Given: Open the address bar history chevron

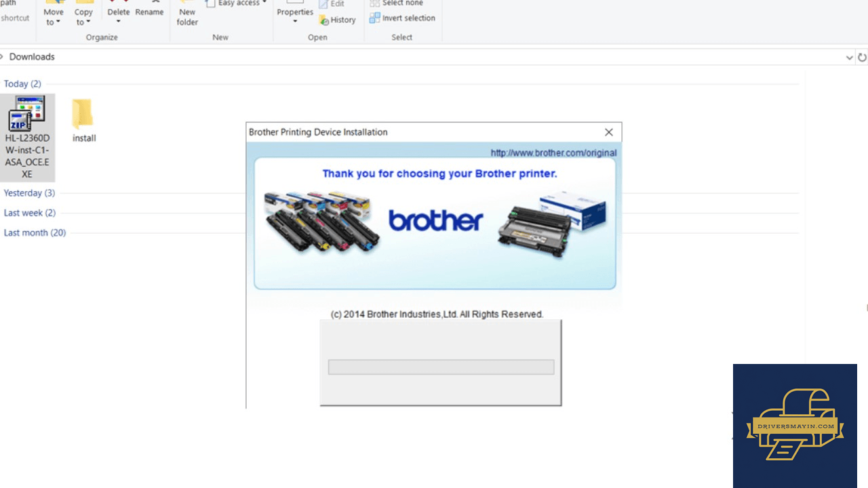Looking at the screenshot, I should pos(850,58).
